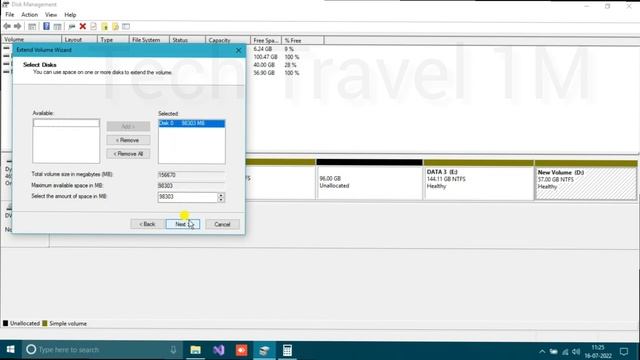640x360 pixels.
Task: Click the first yellow toolbar icon
Action: [x=104, y=27]
